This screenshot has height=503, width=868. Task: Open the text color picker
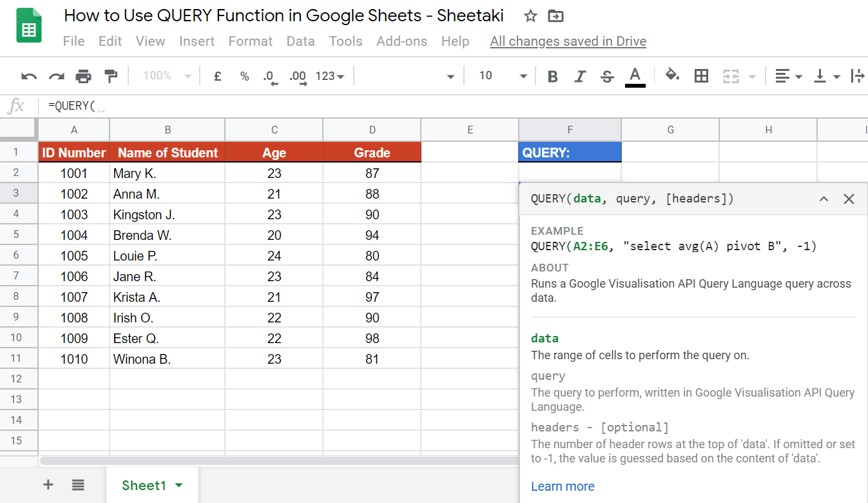tap(635, 76)
